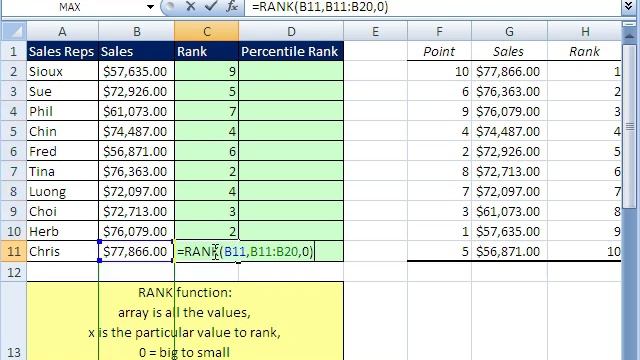
Task: Select column B header
Action: coord(136,31)
